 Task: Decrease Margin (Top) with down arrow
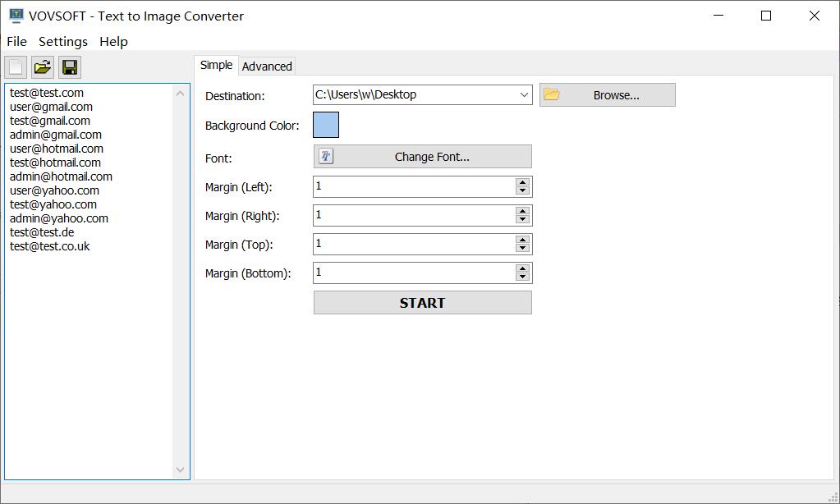[522, 248]
